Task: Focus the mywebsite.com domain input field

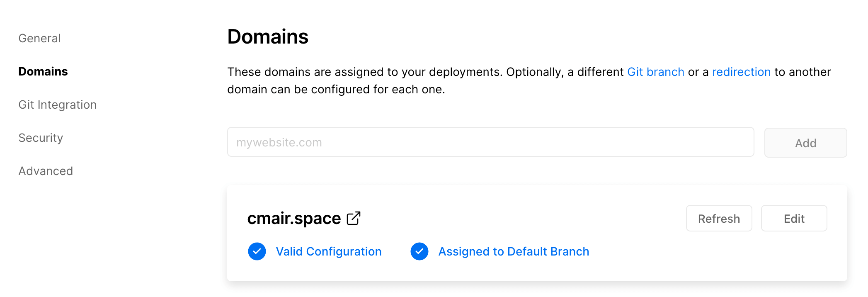Action: (490, 142)
